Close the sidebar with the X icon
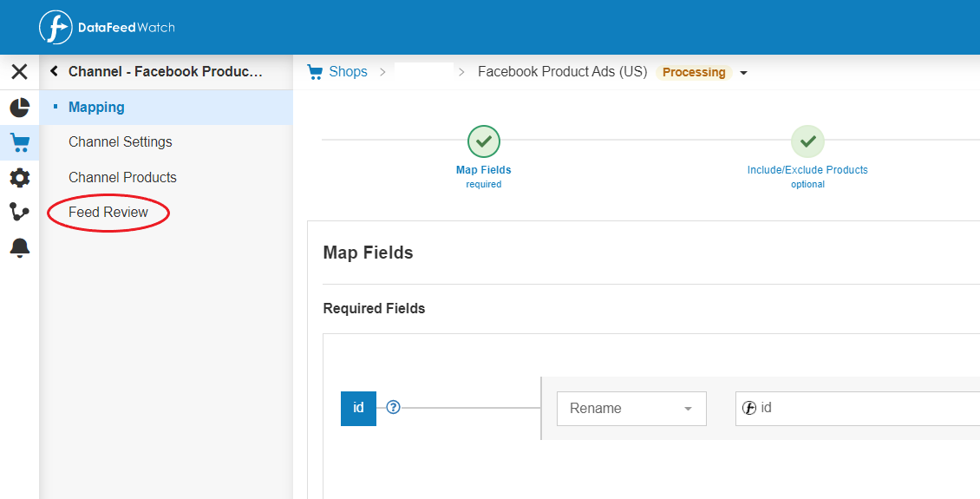Screen dimensions: 980x499 click(x=19, y=72)
